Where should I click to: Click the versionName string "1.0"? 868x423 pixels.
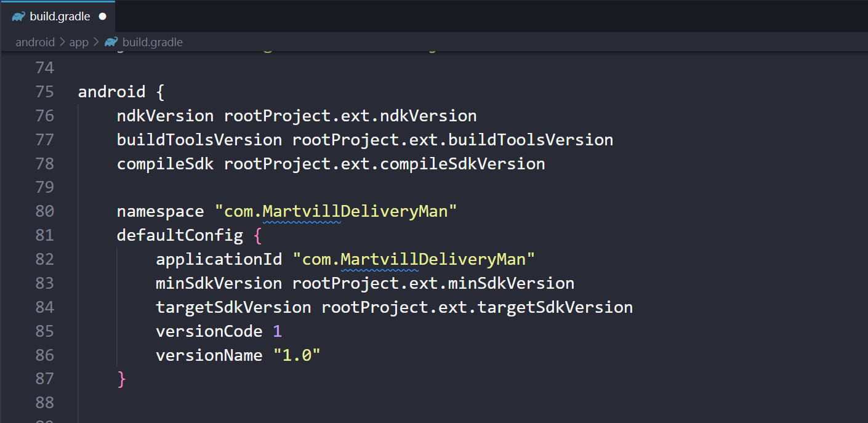click(x=297, y=355)
